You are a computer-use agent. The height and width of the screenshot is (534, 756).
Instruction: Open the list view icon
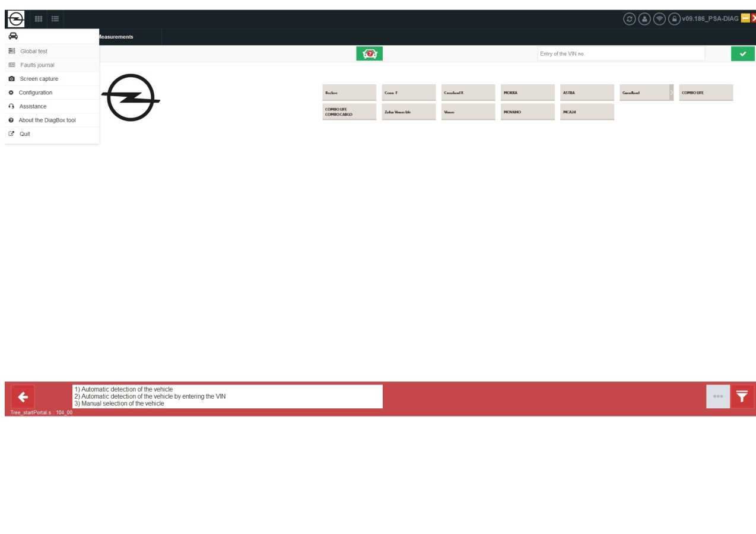click(x=54, y=18)
